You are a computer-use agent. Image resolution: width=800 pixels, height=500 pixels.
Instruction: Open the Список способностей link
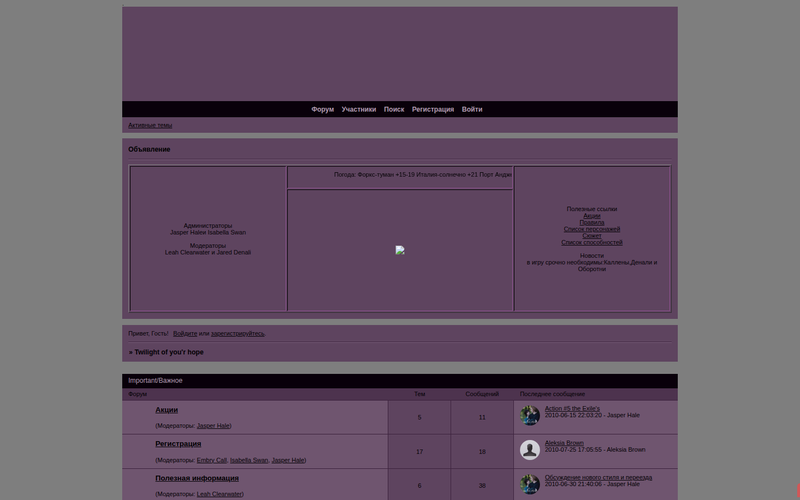pos(592,242)
